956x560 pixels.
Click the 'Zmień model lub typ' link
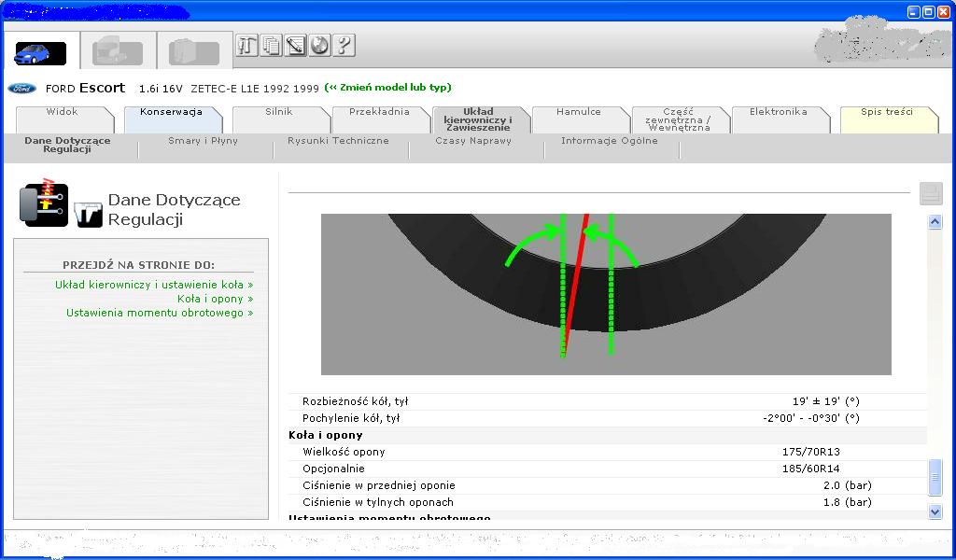coord(387,88)
